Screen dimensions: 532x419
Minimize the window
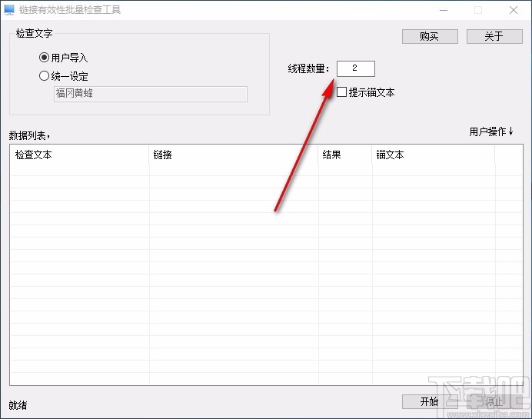tap(444, 10)
